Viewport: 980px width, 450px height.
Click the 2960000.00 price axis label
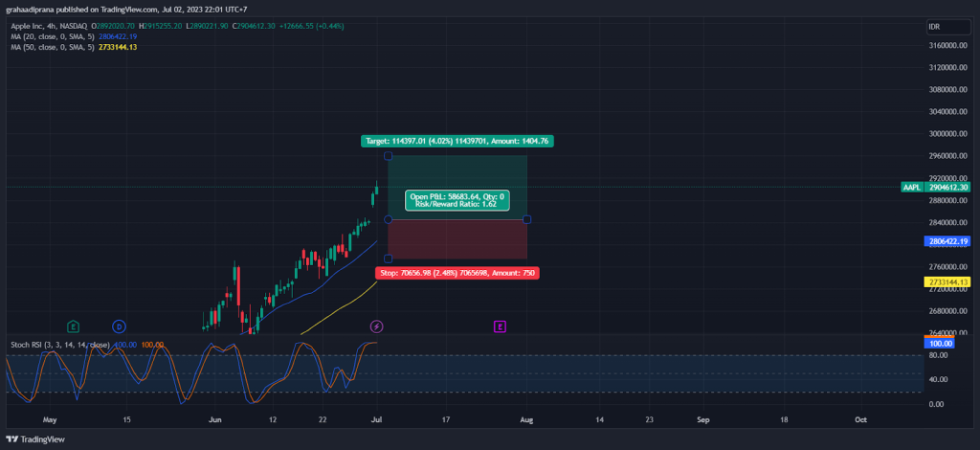(950, 156)
